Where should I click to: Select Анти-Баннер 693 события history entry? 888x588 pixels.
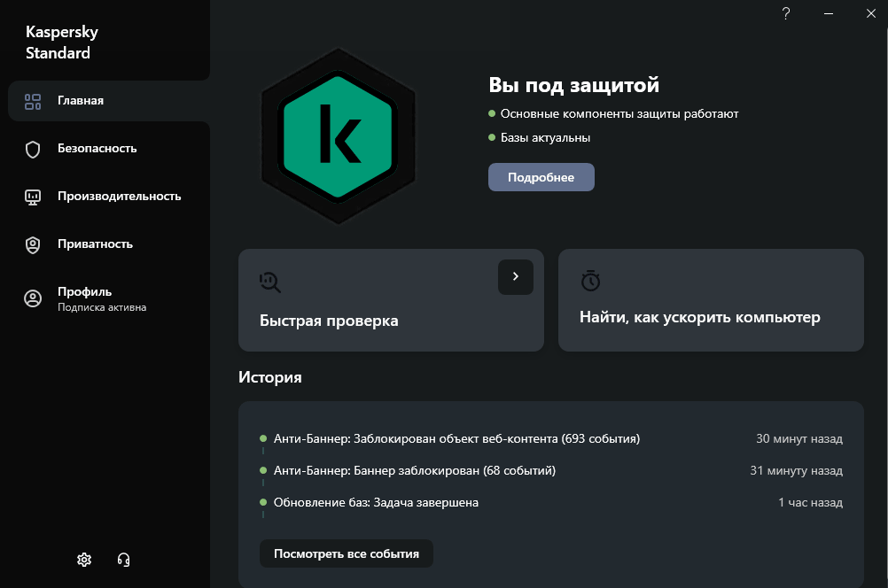550,438
